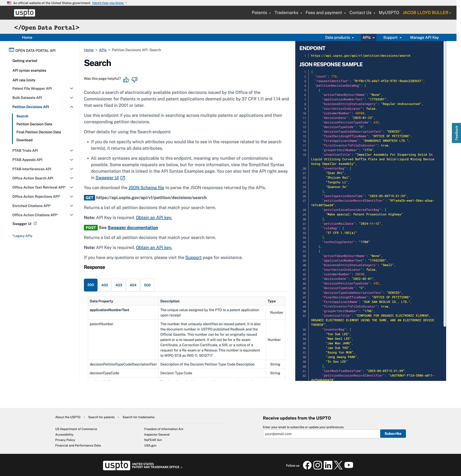Open USPTO X social icon
Viewport: 461px width, 476px height.
tap(338, 465)
